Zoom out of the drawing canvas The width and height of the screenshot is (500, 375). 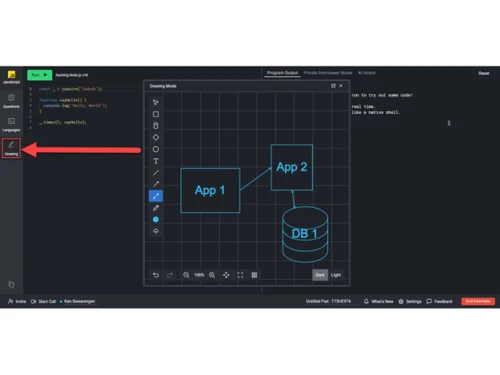click(186, 275)
